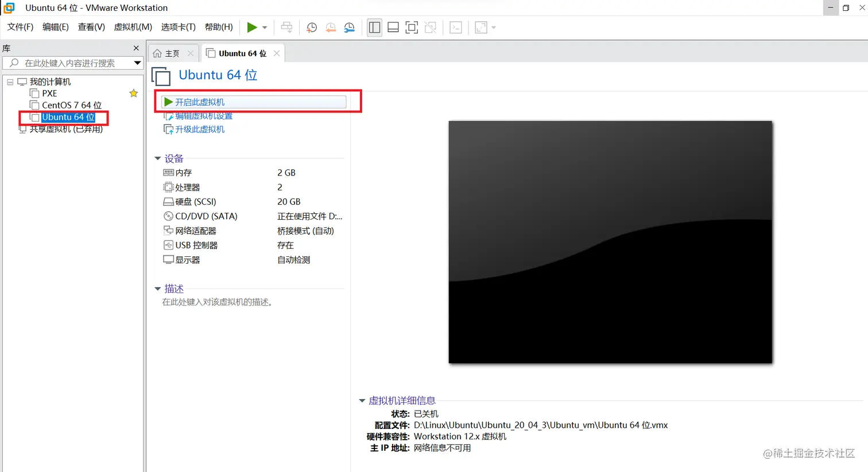Open the snapshot manager icon
This screenshot has width=868, height=472.
click(x=350, y=27)
